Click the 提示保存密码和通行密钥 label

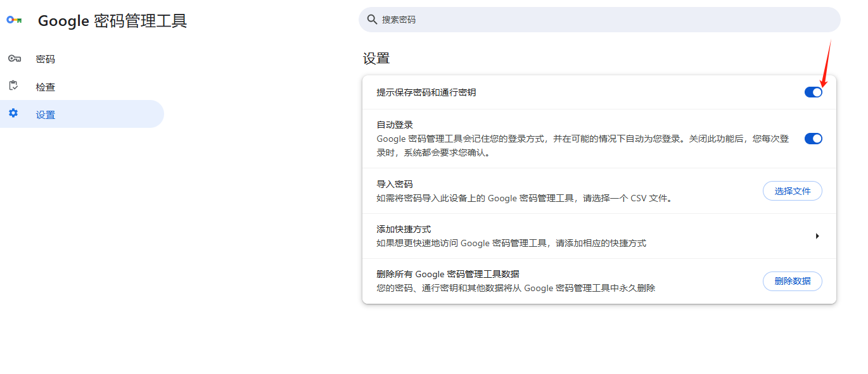pos(426,92)
